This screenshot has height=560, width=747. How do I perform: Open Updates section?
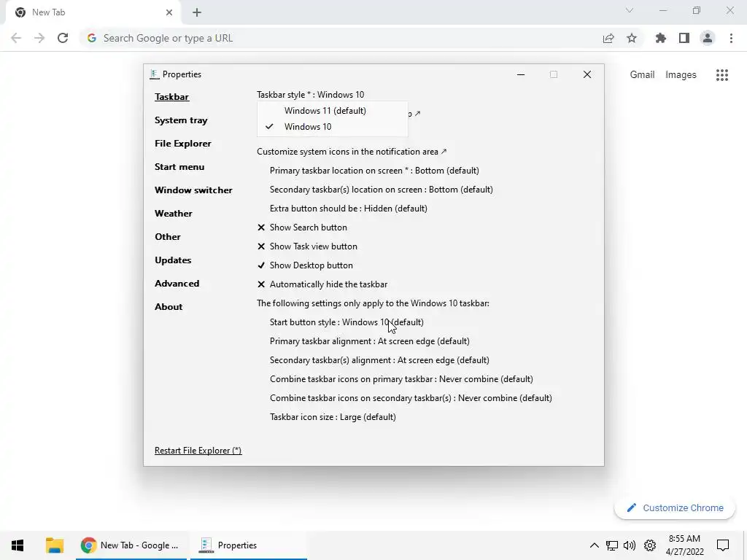173,260
